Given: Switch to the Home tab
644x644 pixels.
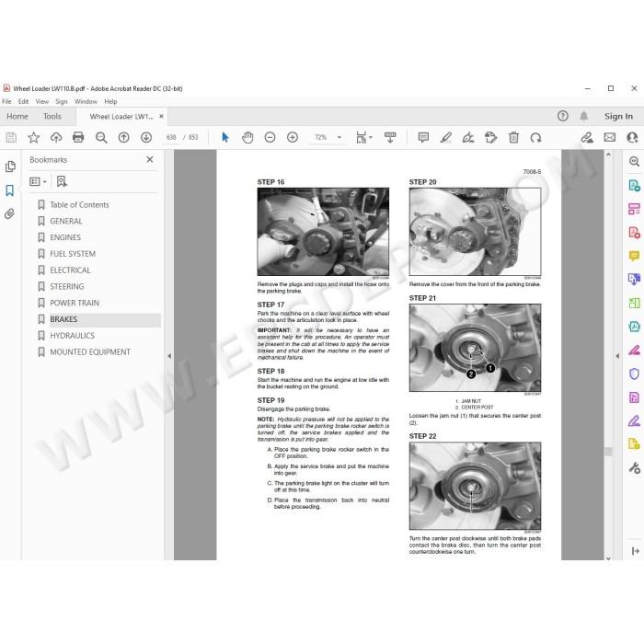Looking at the screenshot, I should 17,116.
